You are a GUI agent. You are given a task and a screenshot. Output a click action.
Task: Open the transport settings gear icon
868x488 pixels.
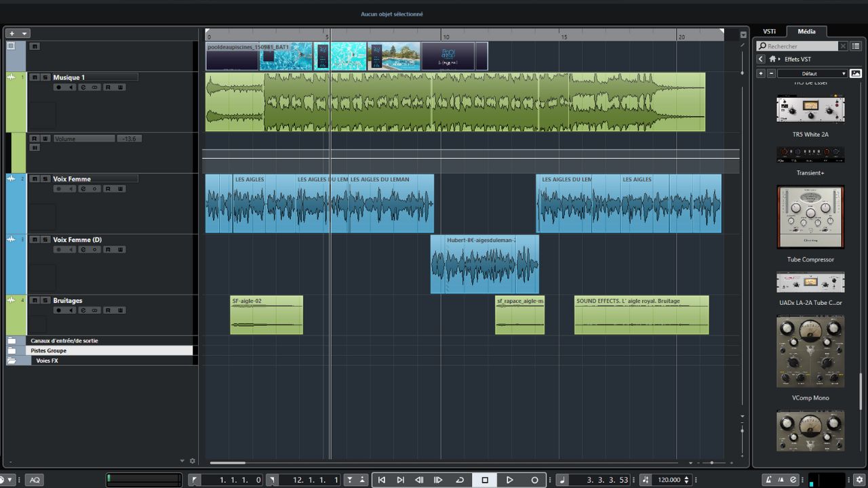(x=859, y=480)
